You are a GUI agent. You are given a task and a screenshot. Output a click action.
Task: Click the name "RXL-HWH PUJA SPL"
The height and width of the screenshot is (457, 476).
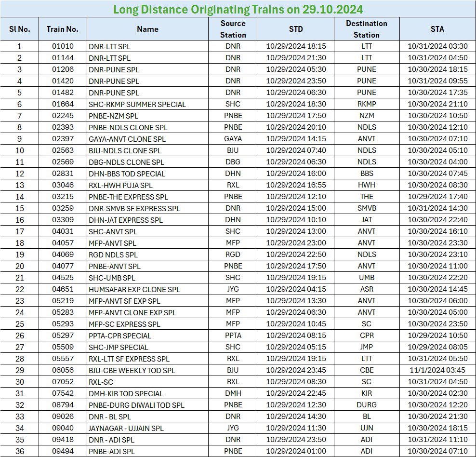120,185
